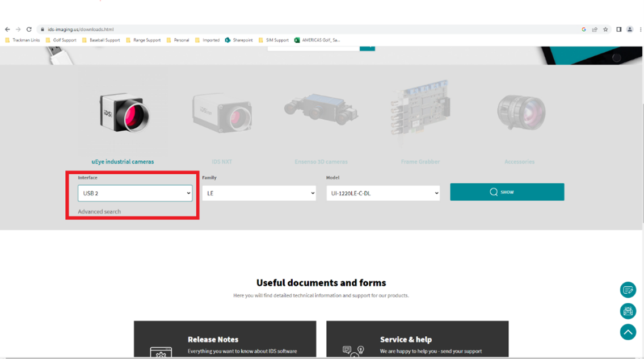The height and width of the screenshot is (359, 644).
Task: Choose the uEye industrial cameras category label
Action: coord(123,162)
